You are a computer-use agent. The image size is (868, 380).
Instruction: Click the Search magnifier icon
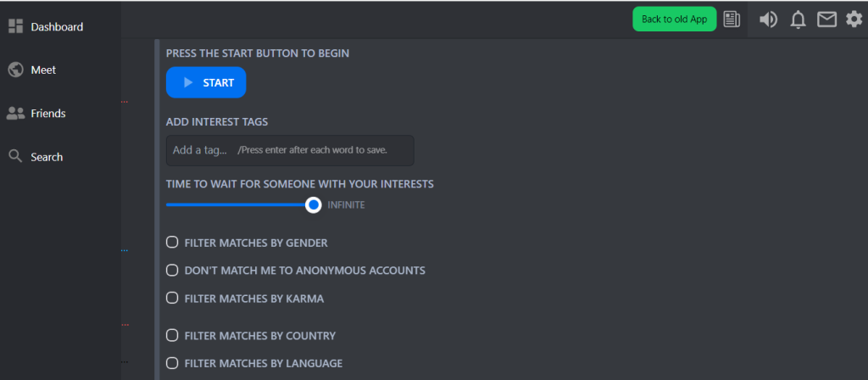[x=15, y=156]
